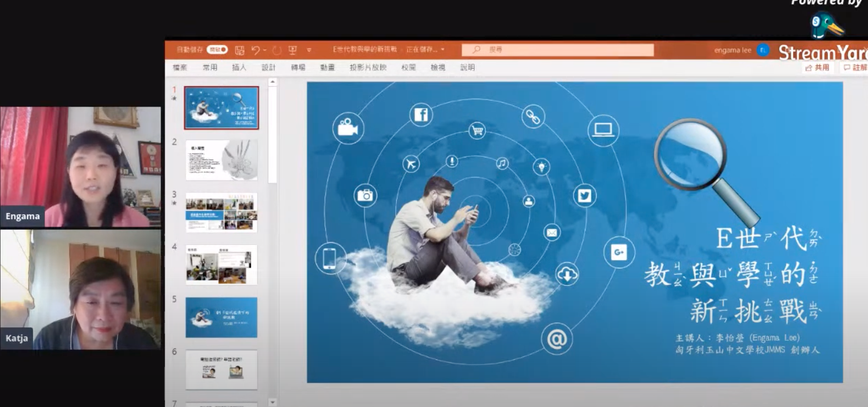The width and height of the screenshot is (868, 407).
Task: Click the Undo arrow icon
Action: [255, 50]
